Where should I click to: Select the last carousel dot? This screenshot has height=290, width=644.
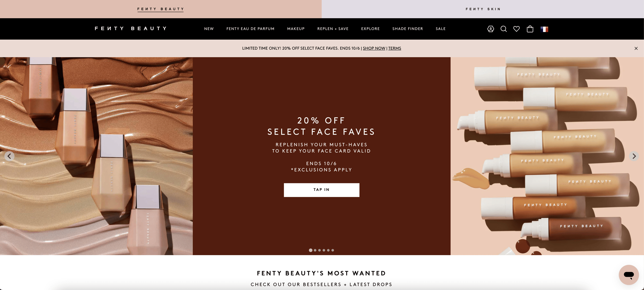333,250
